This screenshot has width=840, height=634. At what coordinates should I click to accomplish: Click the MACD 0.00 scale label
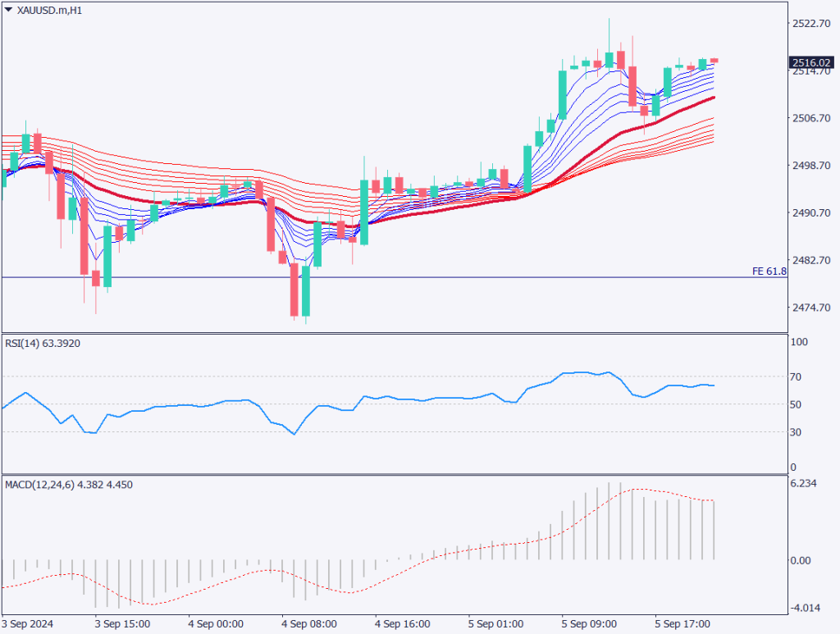(801, 561)
